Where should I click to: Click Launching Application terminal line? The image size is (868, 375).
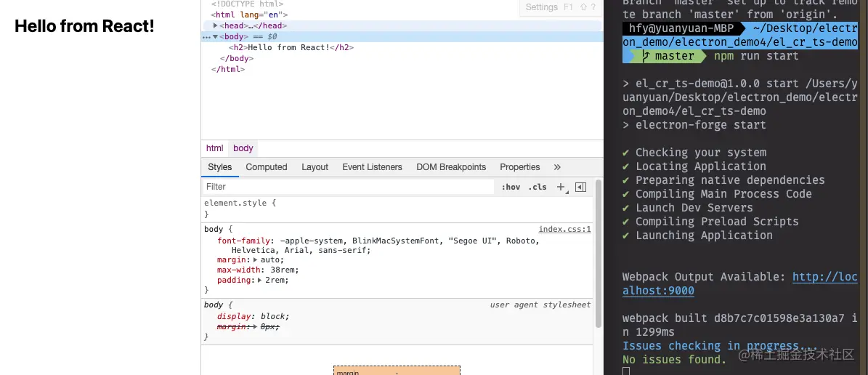click(697, 235)
